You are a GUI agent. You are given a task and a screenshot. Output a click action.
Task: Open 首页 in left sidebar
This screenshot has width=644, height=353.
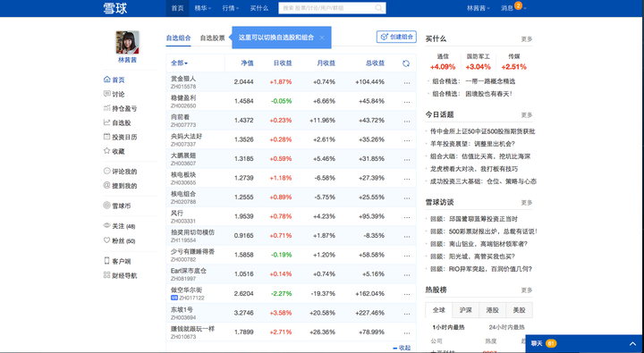(114, 80)
